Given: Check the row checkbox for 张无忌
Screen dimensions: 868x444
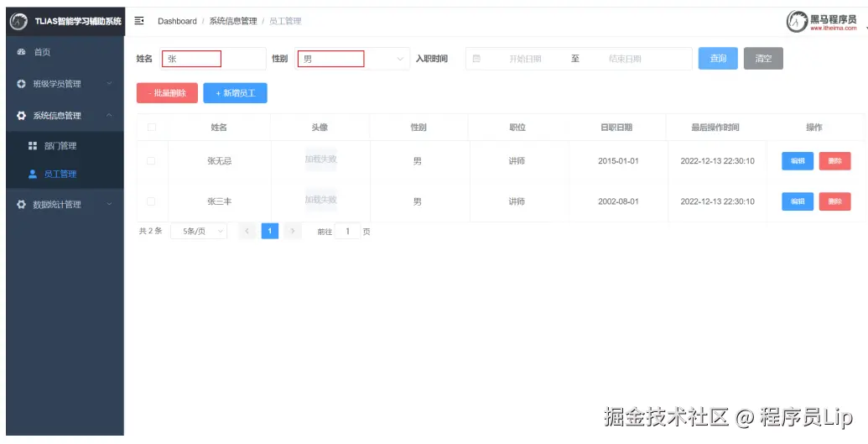Looking at the screenshot, I should 151,161.
